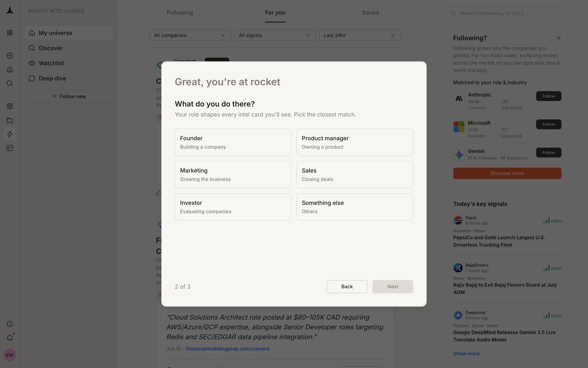Open the financialmodelingprep.com/careers link
Screen dimensions: 588x368
coord(228,349)
